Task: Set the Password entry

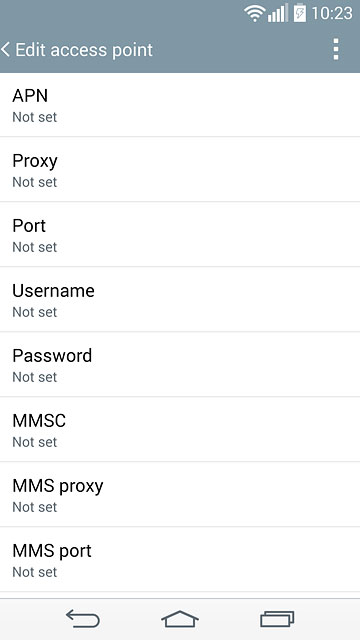Action: [180, 364]
